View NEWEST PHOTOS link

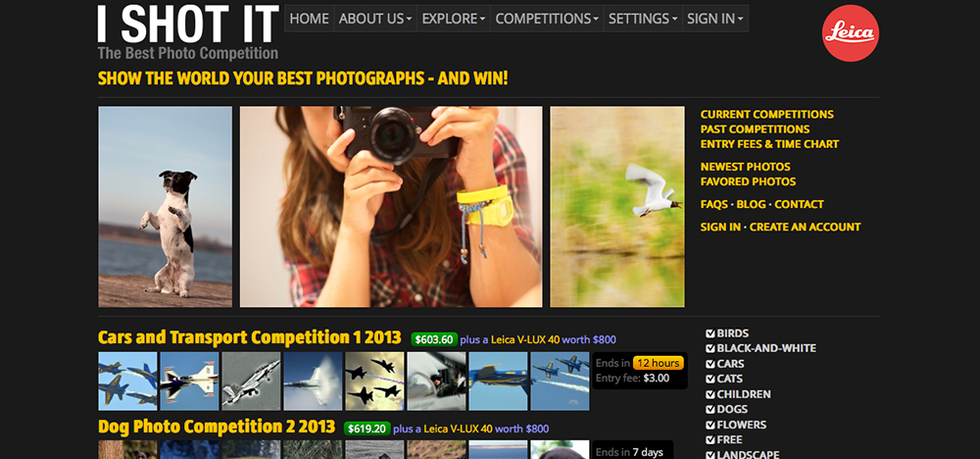pos(745,167)
